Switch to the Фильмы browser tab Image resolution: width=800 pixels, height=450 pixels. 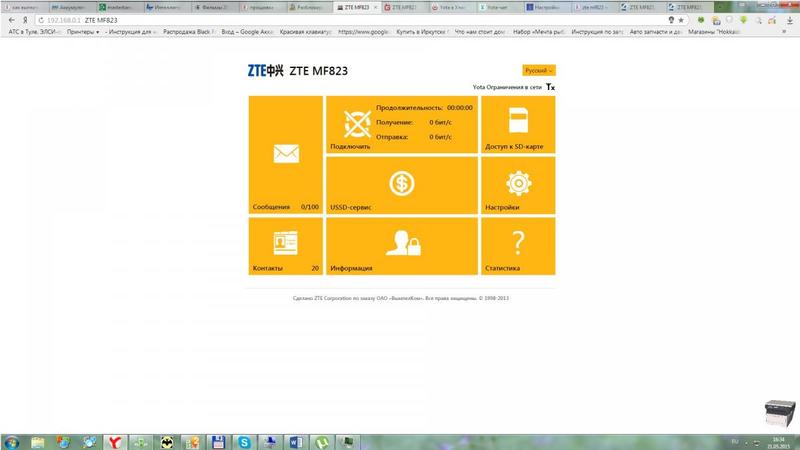(x=213, y=7)
